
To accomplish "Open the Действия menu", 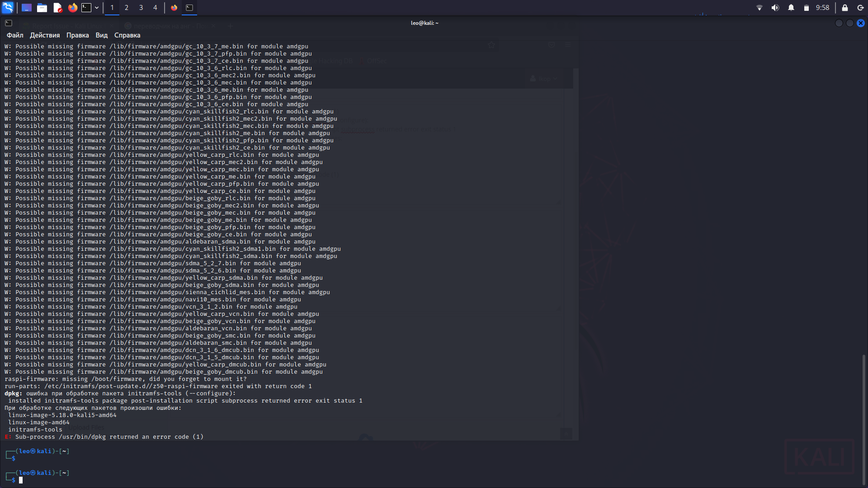I will click(45, 35).
